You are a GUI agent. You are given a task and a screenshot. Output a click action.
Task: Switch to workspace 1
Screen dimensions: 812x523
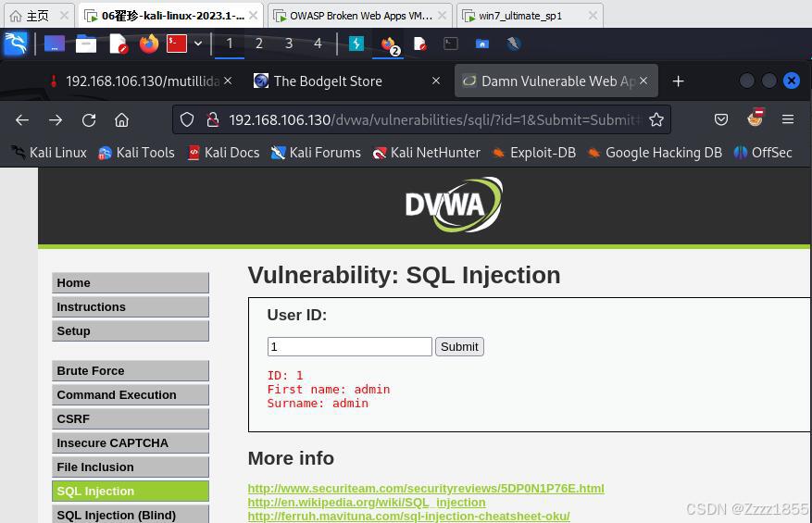click(230, 44)
